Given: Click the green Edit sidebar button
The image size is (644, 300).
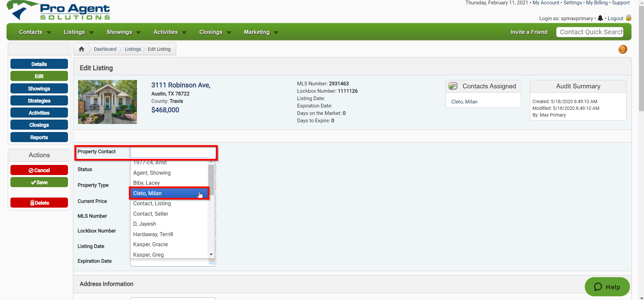Looking at the screenshot, I should pos(39,76).
